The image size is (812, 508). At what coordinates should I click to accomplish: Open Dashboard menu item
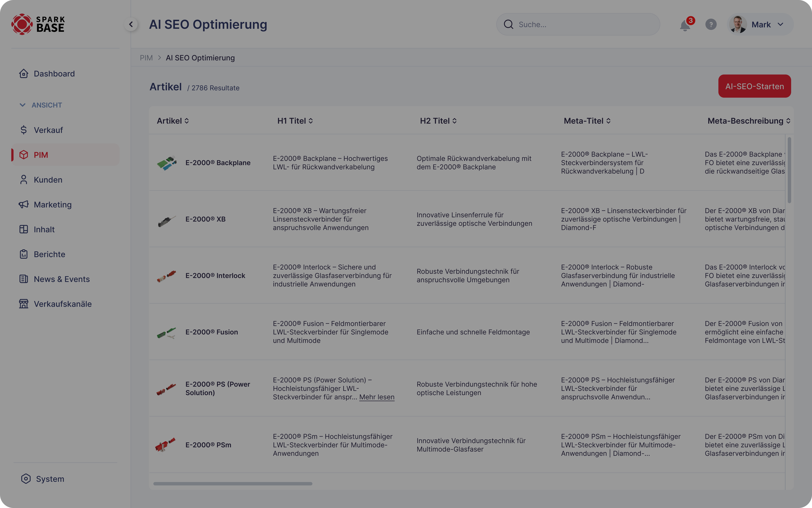coord(65,74)
